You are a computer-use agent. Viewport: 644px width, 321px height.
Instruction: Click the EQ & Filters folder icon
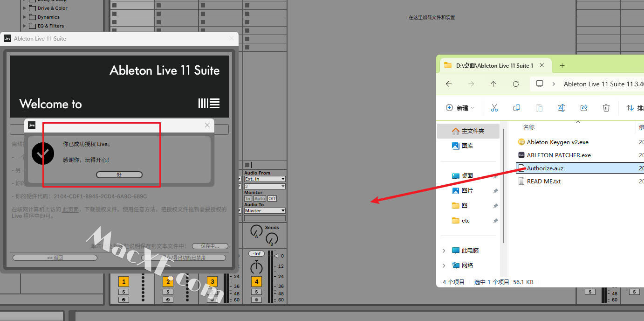point(32,26)
